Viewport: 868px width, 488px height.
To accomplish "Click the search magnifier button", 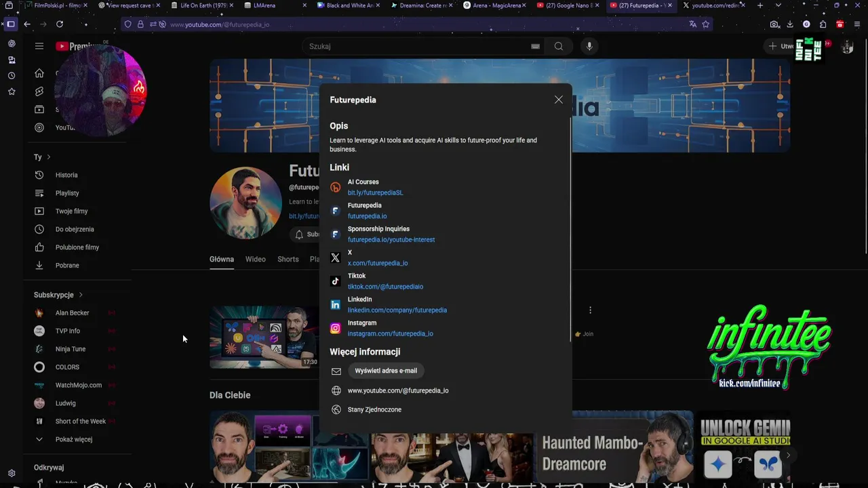I will 559,46.
